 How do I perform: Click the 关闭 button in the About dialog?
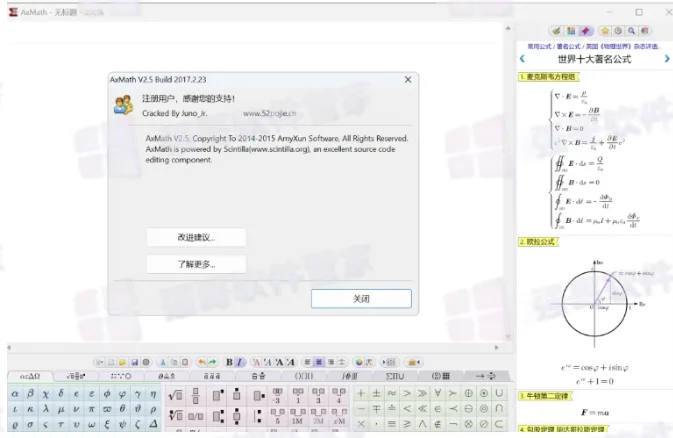pyautogui.click(x=361, y=298)
